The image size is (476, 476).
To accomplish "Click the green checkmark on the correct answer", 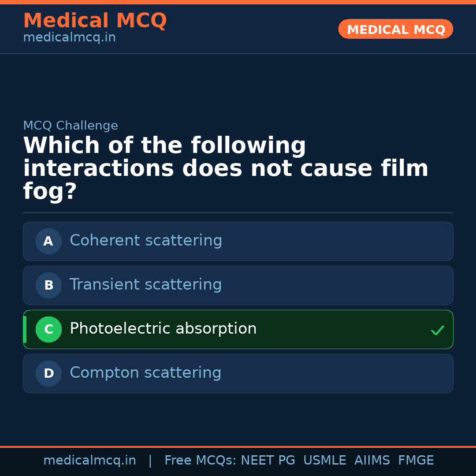I will (x=437, y=330).
